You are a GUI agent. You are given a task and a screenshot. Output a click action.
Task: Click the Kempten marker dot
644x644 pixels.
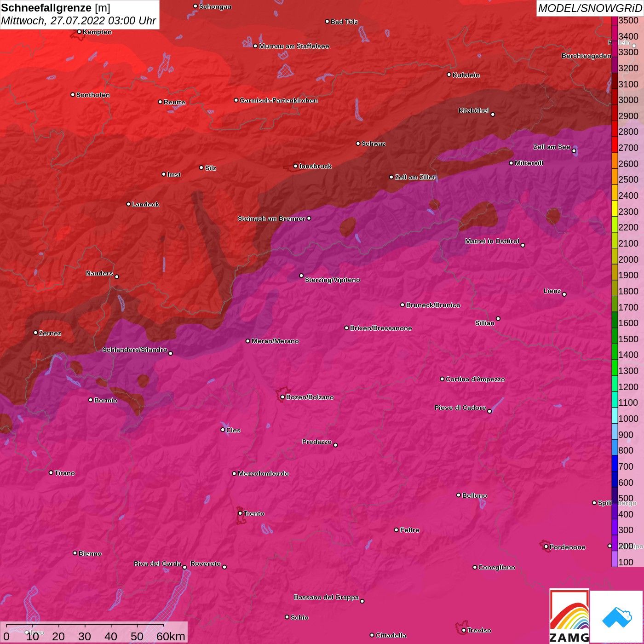click(x=79, y=32)
